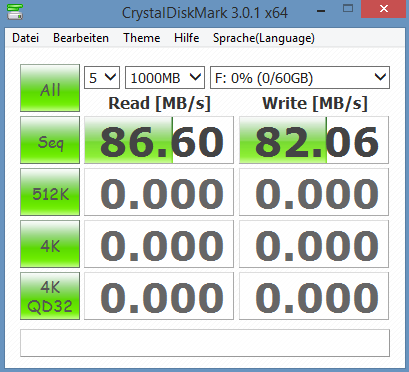Click the 4K QD32 read result 0.000

point(159,296)
